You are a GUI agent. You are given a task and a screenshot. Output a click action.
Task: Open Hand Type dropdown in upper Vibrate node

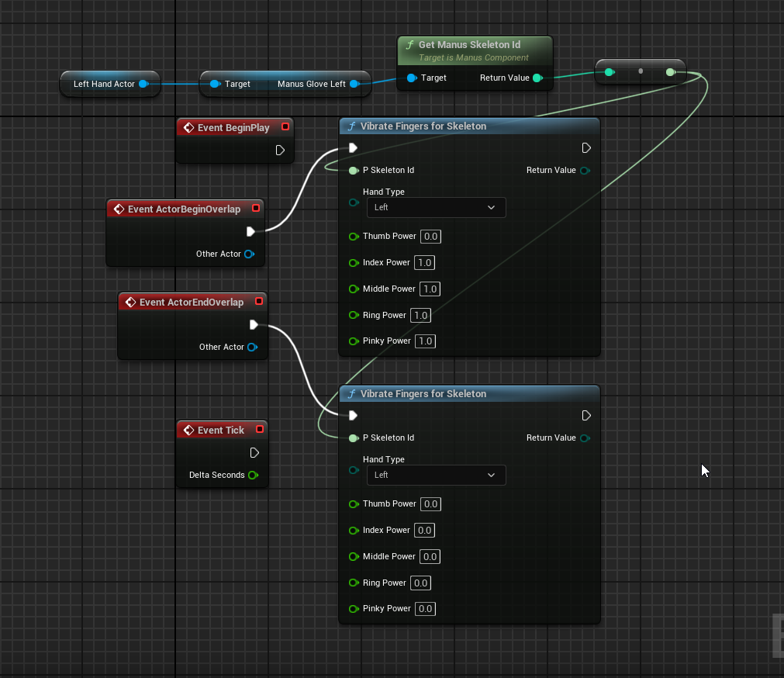click(x=435, y=207)
